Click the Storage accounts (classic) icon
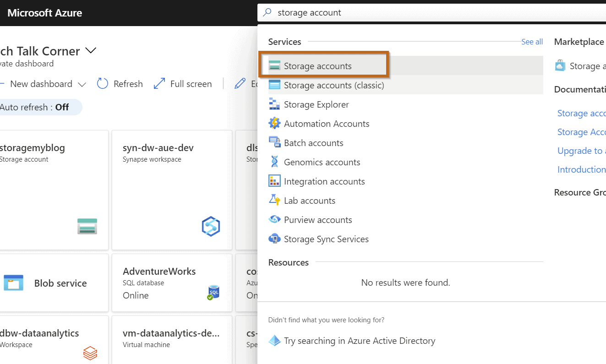The width and height of the screenshot is (606, 364). point(274,85)
